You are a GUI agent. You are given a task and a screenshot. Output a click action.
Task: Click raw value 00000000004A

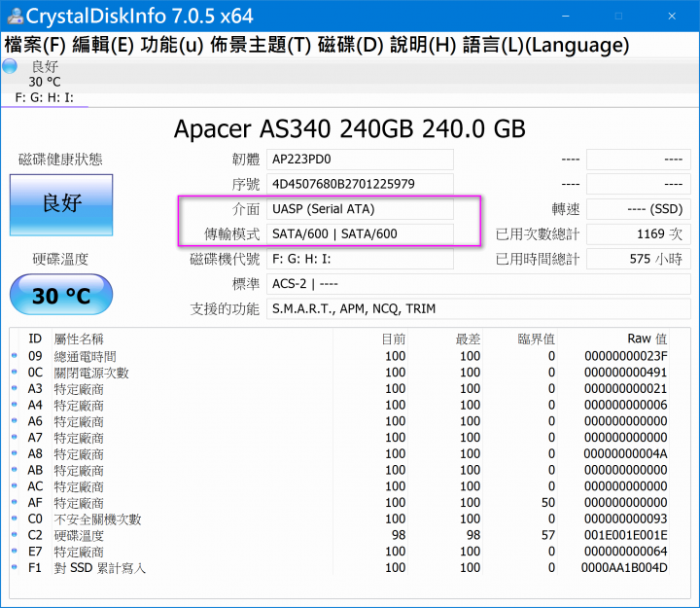(x=626, y=454)
